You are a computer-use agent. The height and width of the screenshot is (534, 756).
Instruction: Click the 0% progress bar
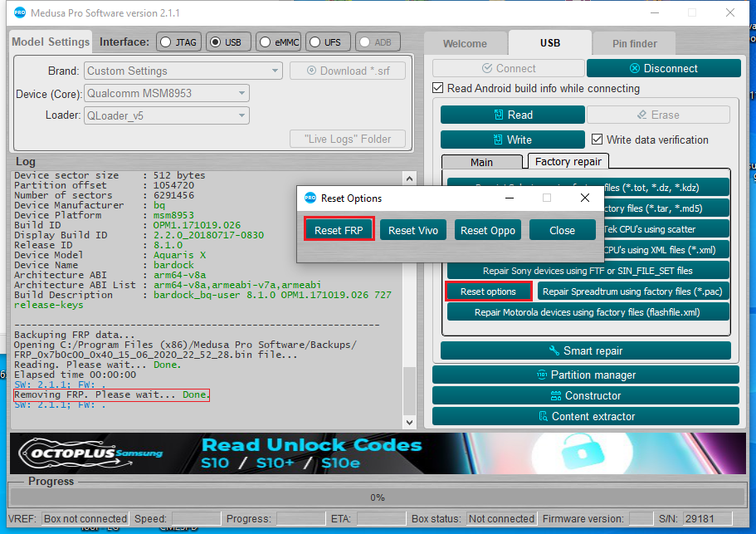coord(378,497)
